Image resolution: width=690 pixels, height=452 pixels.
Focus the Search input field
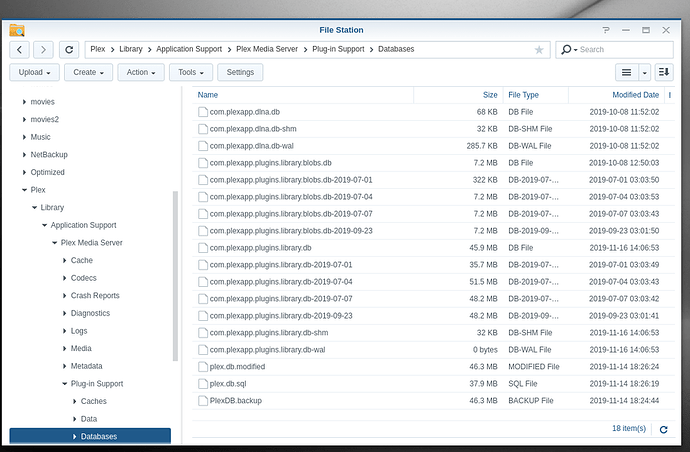[x=625, y=49]
